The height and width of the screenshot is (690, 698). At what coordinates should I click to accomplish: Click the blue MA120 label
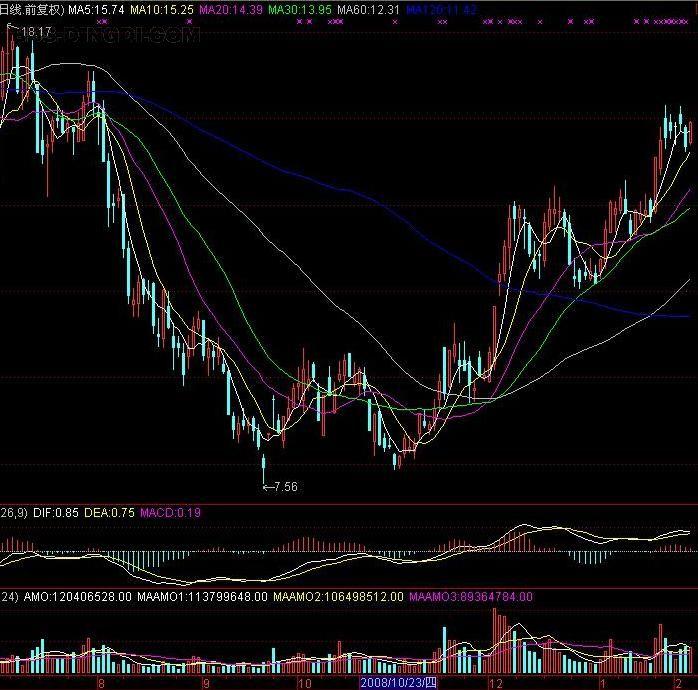(x=441, y=9)
